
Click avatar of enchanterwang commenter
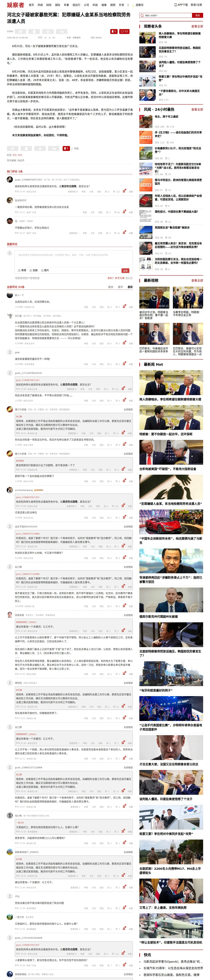pyautogui.click(x=10, y=490)
